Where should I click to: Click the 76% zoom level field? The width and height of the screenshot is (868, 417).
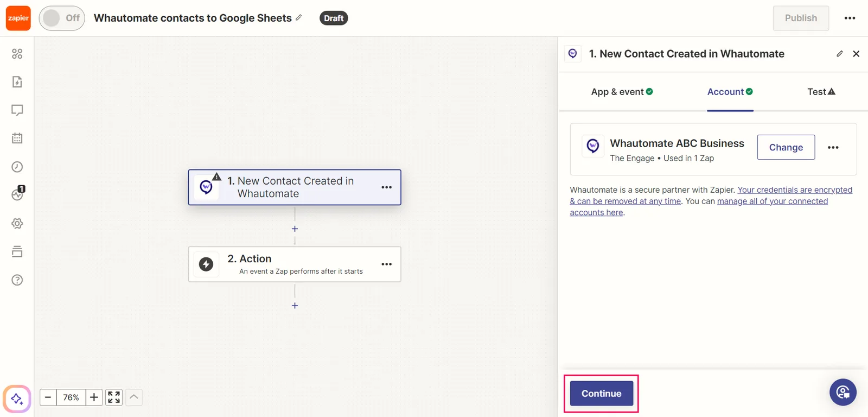click(x=71, y=397)
